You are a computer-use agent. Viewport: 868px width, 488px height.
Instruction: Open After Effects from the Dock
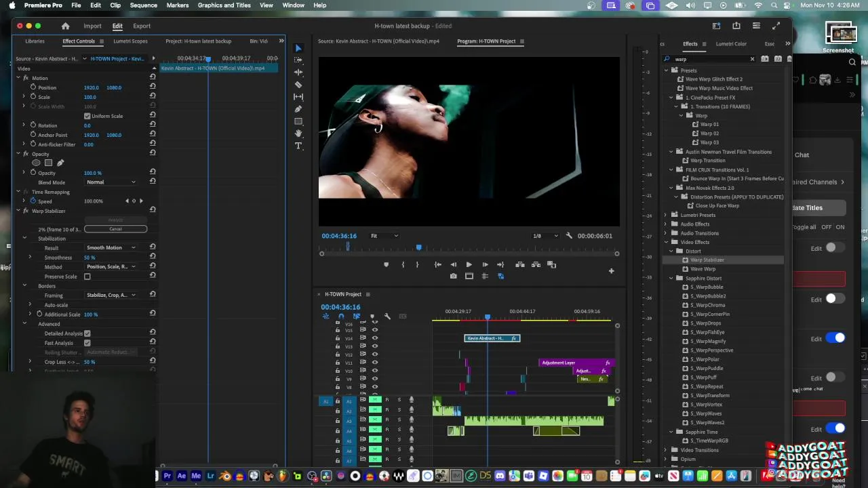tap(182, 476)
